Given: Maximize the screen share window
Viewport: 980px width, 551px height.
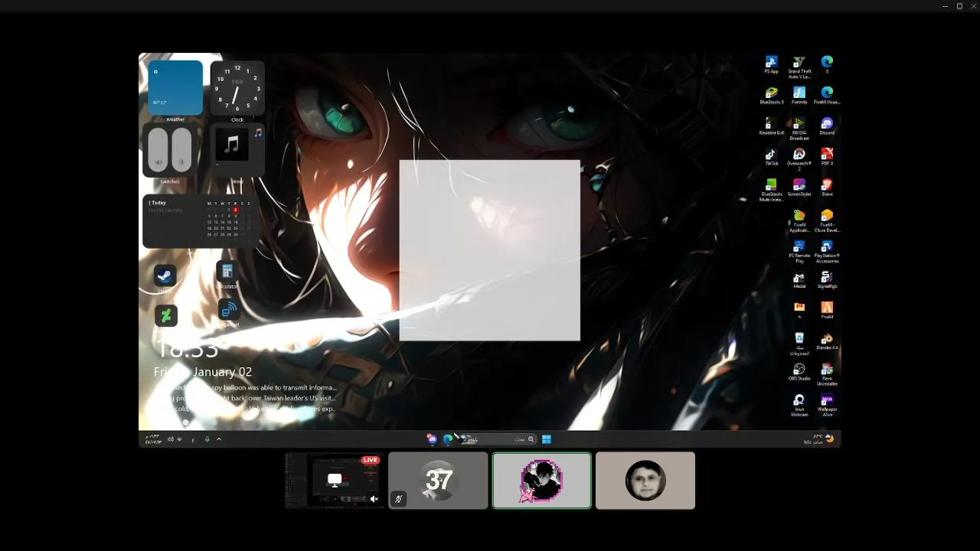Looking at the screenshot, I should [x=959, y=6].
